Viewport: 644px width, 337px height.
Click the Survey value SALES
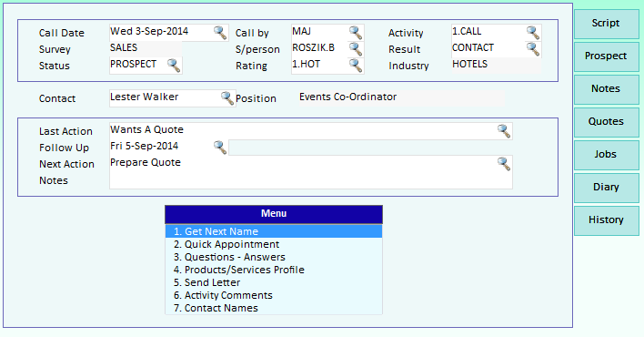pyautogui.click(x=146, y=49)
